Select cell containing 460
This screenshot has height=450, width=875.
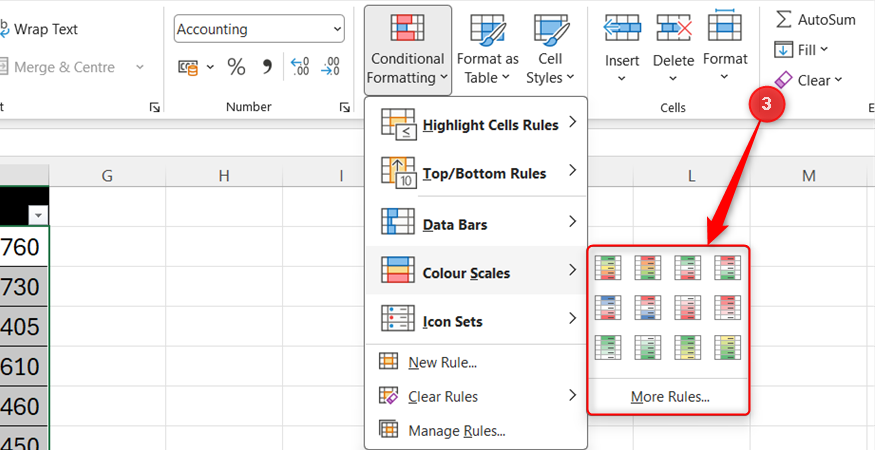click(24, 406)
